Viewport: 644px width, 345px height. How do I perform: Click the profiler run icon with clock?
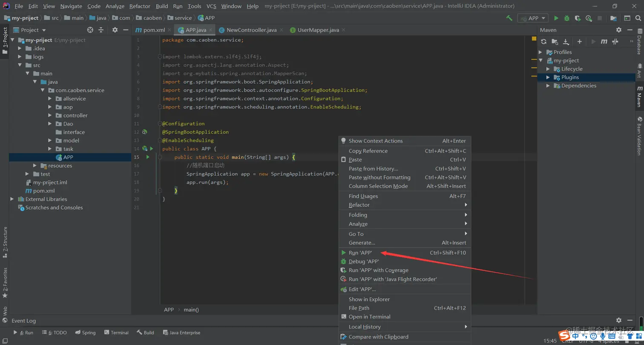click(x=589, y=18)
